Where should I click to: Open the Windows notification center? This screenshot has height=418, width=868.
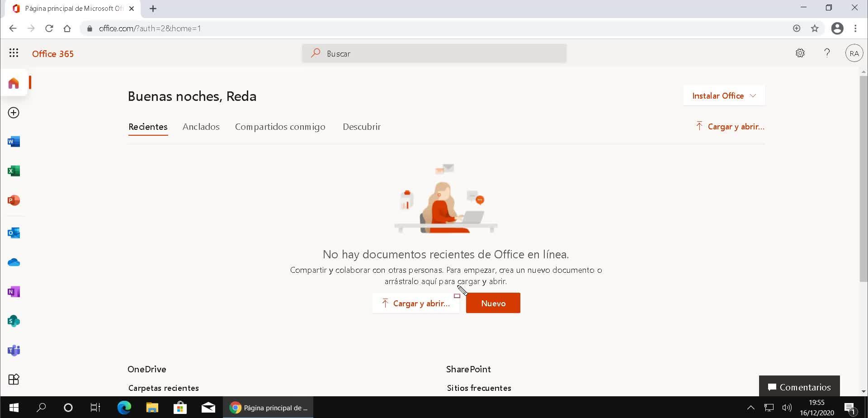[x=850, y=408]
